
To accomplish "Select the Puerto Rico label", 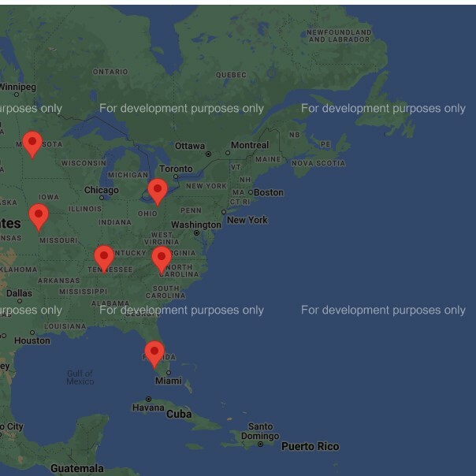I will point(310,446).
